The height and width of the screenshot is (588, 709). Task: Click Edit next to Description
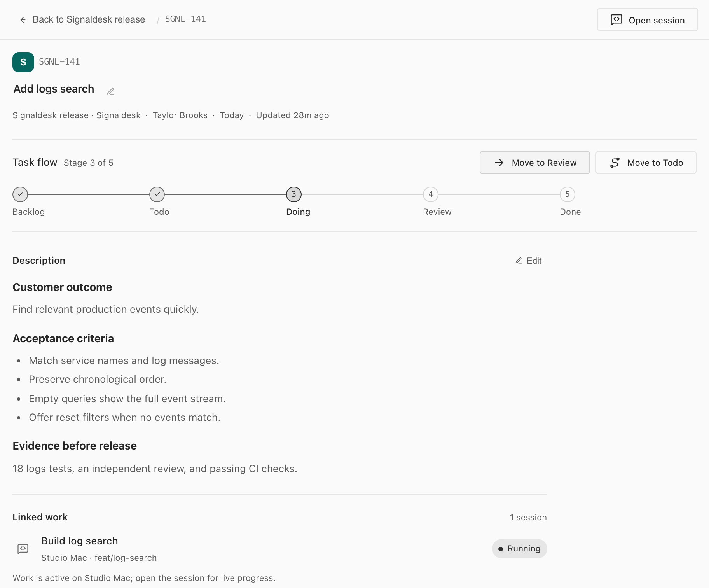(529, 261)
